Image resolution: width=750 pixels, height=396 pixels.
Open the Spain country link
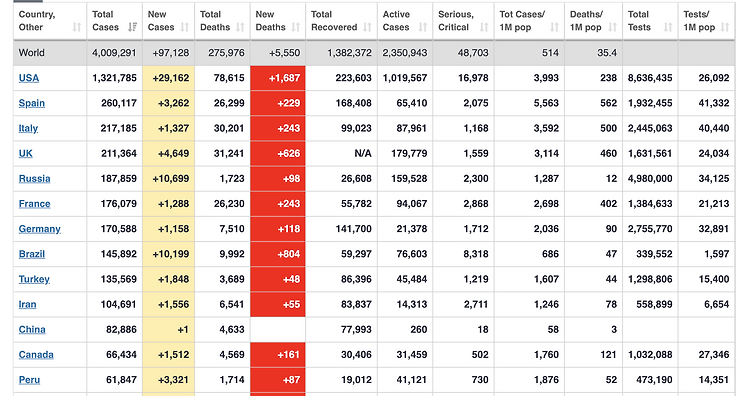coord(32,103)
